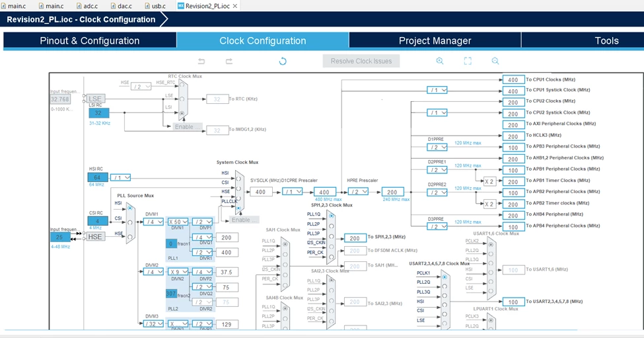This screenshot has width=644, height=338.
Task: Open the DIVM2 /4 dropdown
Action: 153,272
